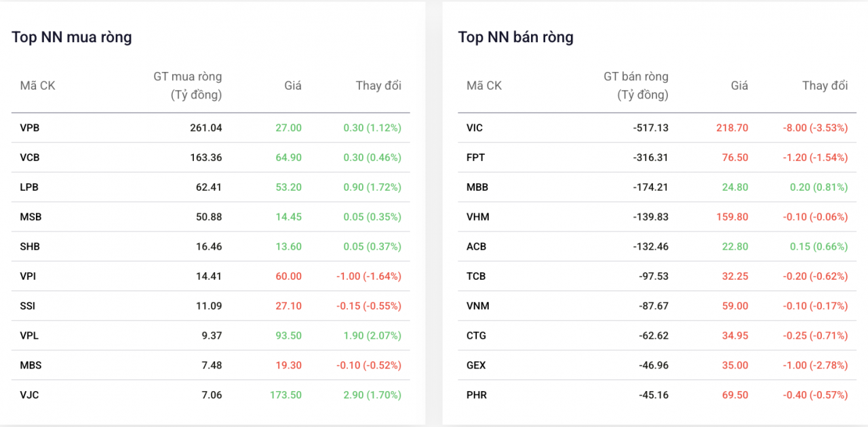This screenshot has width=868, height=427.
Task: Click the VJC stock code
Action: (x=29, y=395)
